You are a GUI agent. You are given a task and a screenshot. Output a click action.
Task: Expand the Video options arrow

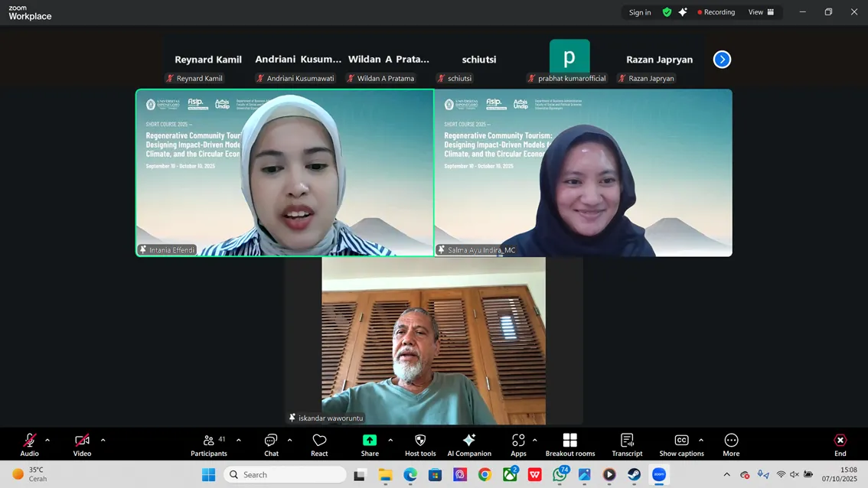[x=103, y=440]
